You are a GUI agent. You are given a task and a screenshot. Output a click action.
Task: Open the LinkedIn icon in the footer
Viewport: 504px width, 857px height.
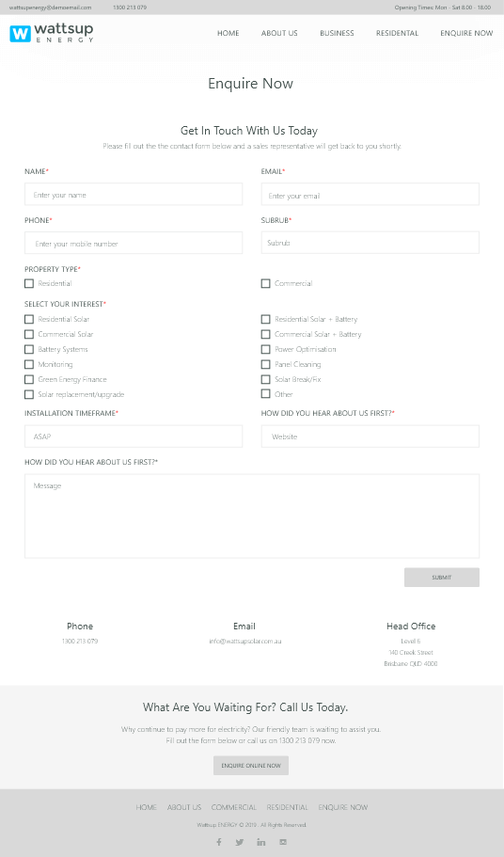[x=261, y=842]
